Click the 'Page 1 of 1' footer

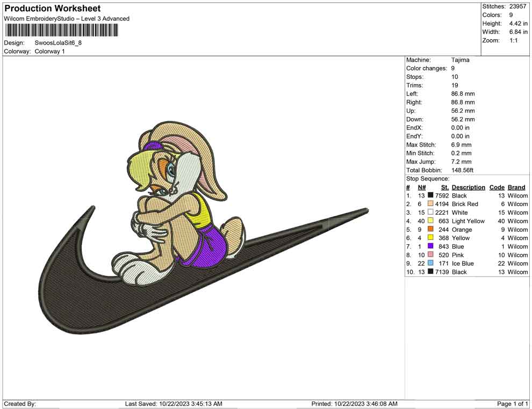point(512,404)
